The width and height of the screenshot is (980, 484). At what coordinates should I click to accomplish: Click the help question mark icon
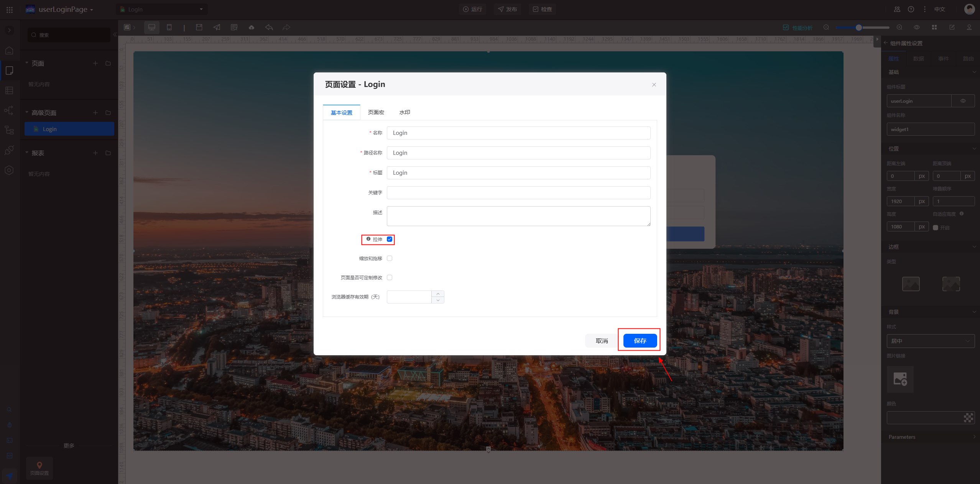911,9
